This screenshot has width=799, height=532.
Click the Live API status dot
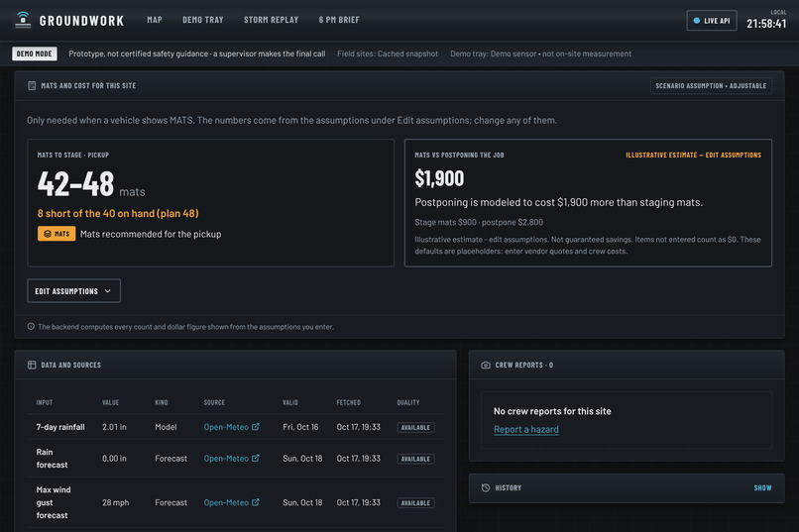[x=697, y=21]
